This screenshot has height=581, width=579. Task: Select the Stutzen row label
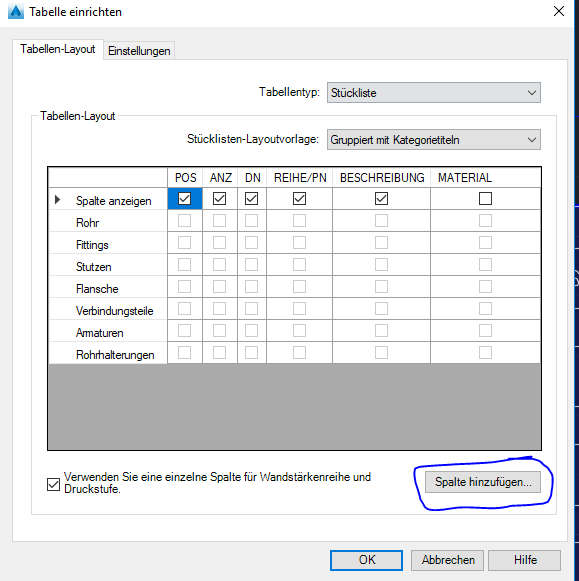(x=93, y=267)
